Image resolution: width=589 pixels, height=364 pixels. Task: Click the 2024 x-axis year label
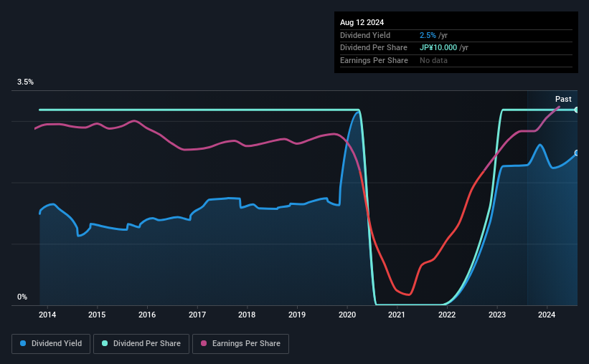[547, 315]
